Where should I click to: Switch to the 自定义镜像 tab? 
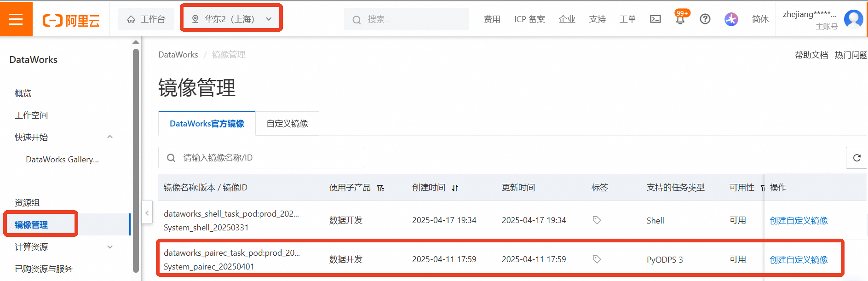(287, 124)
